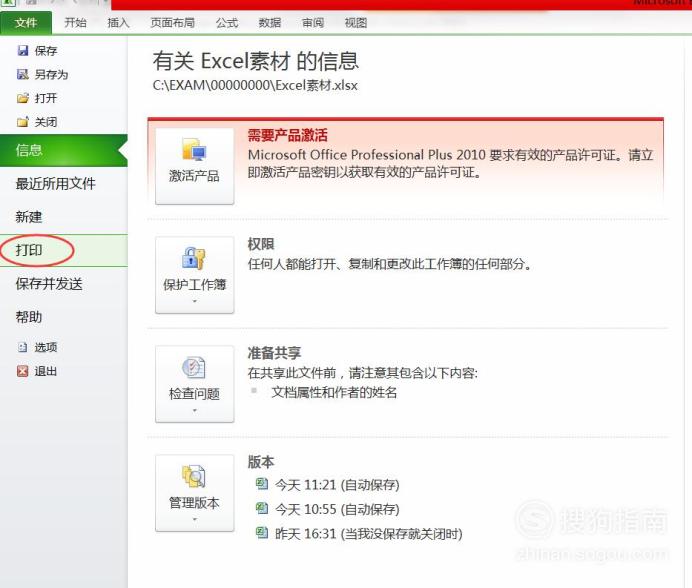
Task: Click the 权限 heading
Action: 261,244
